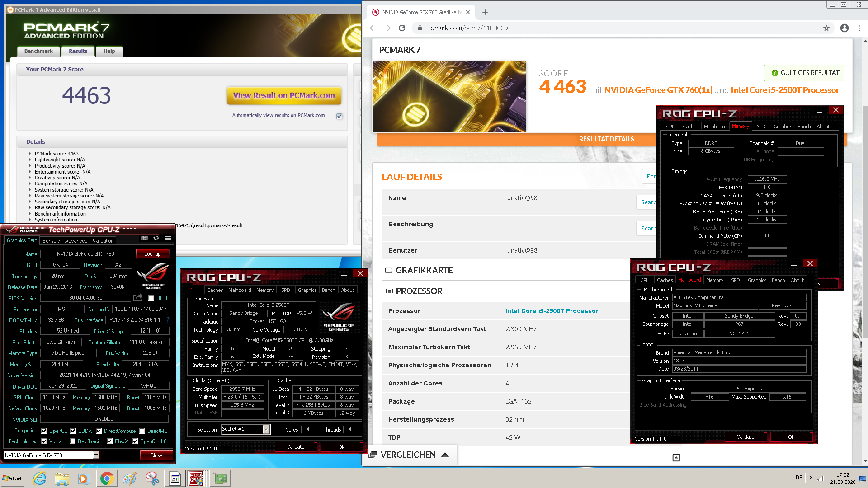Click the Lookup button in GPU-Z
Screen dimensions: 868x488
[152, 254]
